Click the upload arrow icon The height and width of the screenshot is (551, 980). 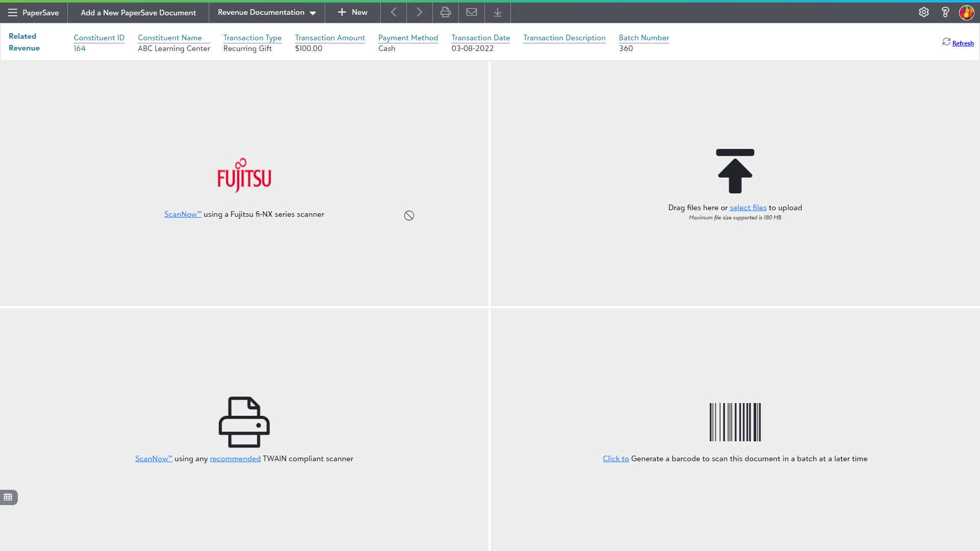click(734, 171)
